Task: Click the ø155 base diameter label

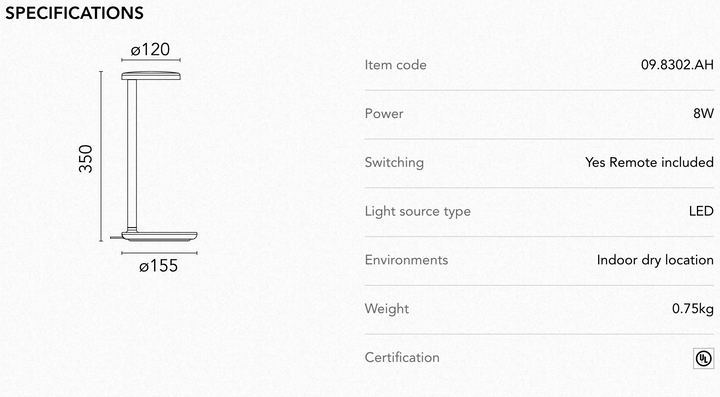Action: [158, 266]
